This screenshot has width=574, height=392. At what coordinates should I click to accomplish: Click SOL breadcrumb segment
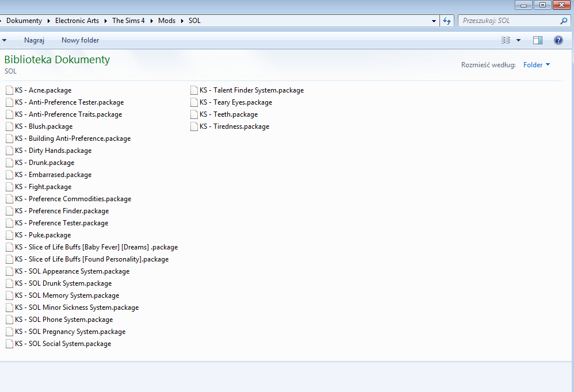194,21
